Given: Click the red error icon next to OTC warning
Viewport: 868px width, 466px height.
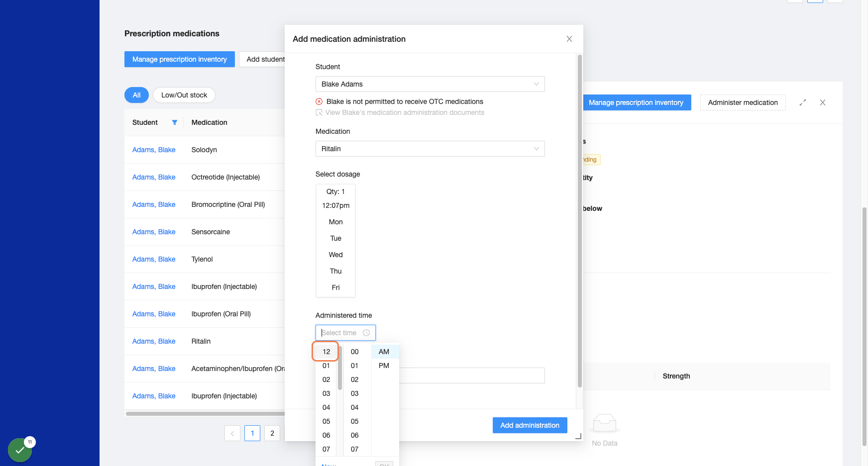Looking at the screenshot, I should click(x=319, y=101).
